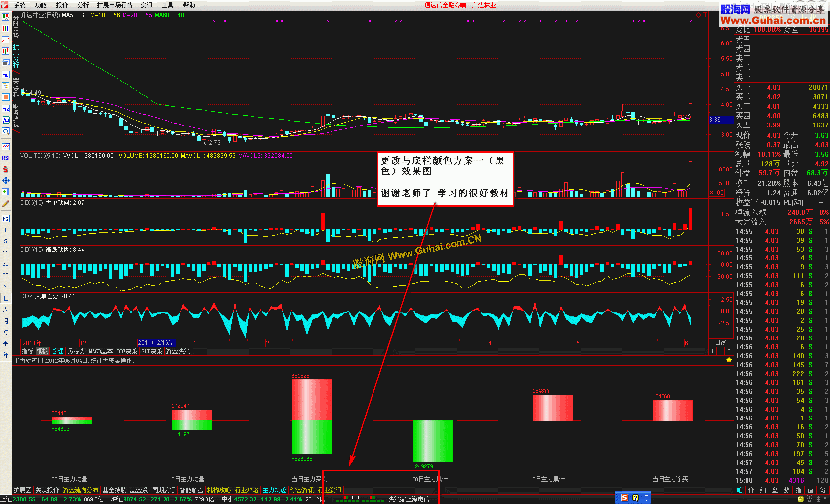Select the 资金决策 template
Image resolution: width=830 pixels, height=504 pixels.
178,351
